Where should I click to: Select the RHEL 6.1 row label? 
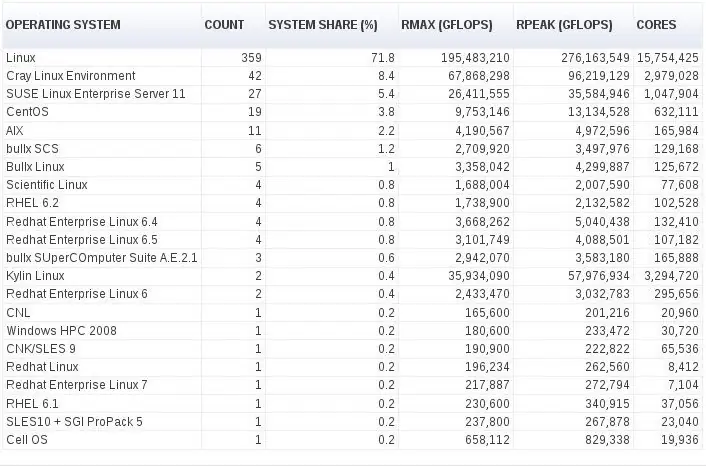32,403
